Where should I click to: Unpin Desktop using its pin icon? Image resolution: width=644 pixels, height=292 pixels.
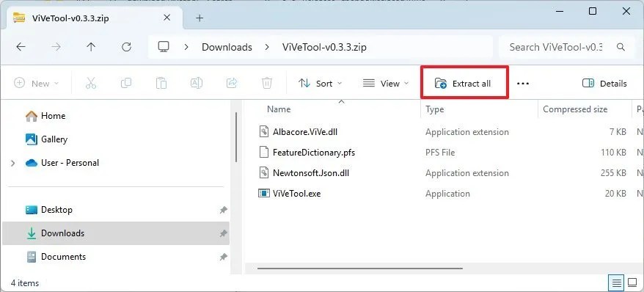tap(223, 211)
